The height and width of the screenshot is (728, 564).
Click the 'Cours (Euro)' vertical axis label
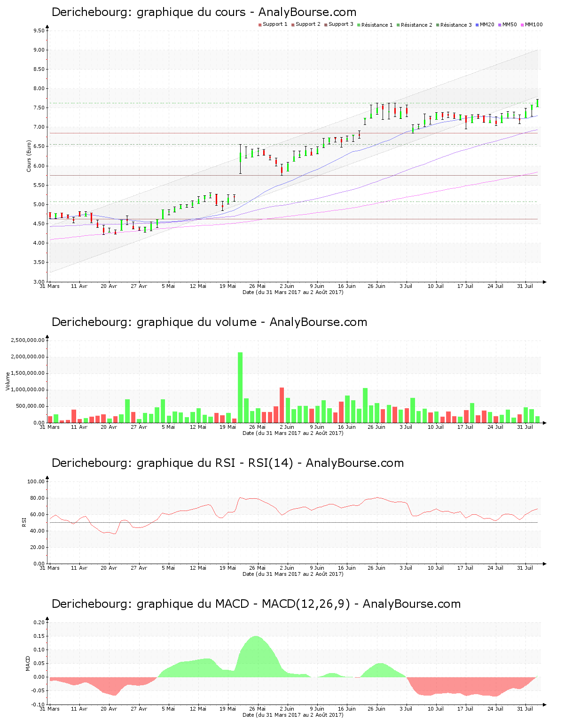(29, 156)
